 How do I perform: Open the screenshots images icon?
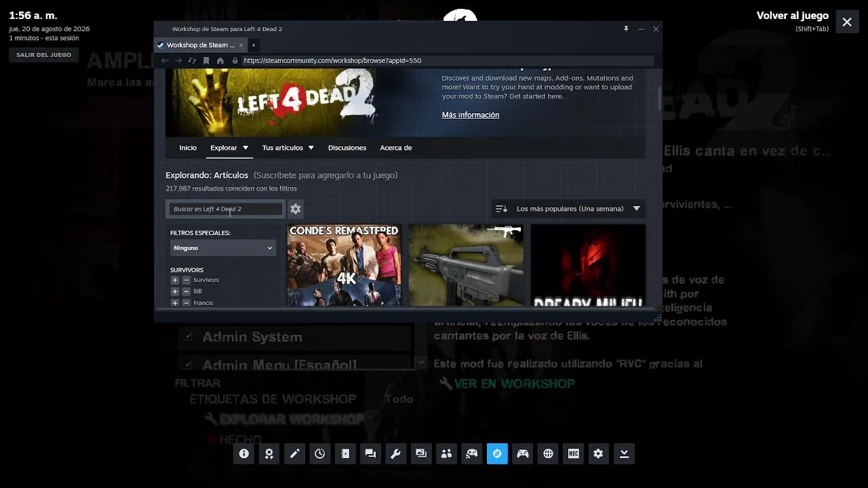tap(421, 454)
